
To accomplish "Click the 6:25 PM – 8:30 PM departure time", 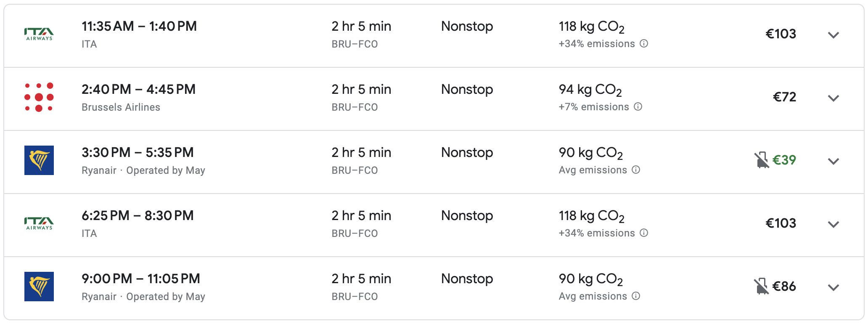I will tap(138, 216).
